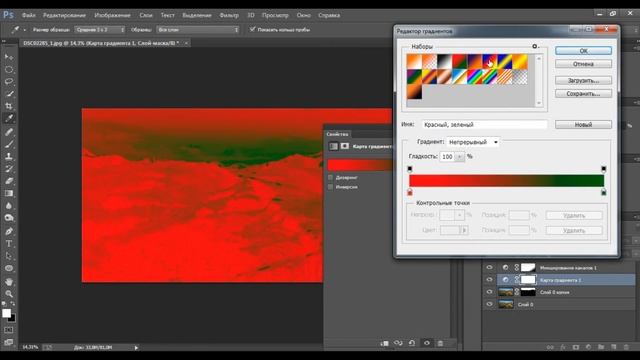Click clip-to-layer icon in Properties panel
This screenshot has height=360, width=640.
pyautogui.click(x=384, y=343)
